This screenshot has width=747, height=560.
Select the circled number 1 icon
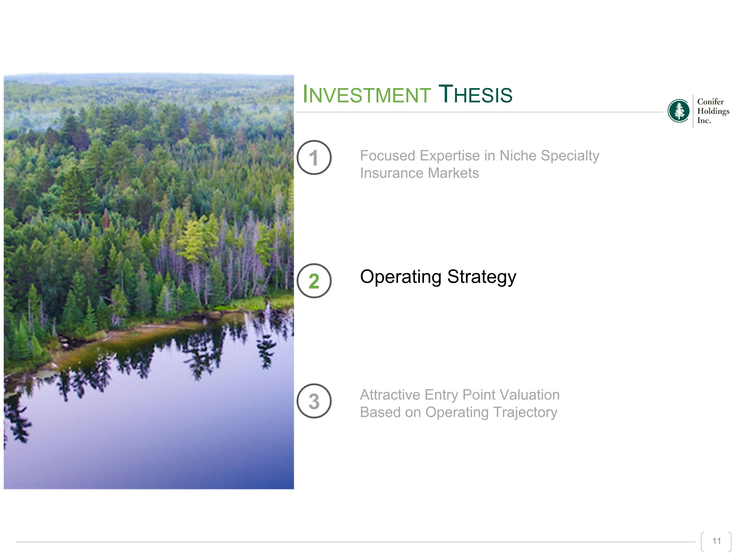tap(314, 157)
